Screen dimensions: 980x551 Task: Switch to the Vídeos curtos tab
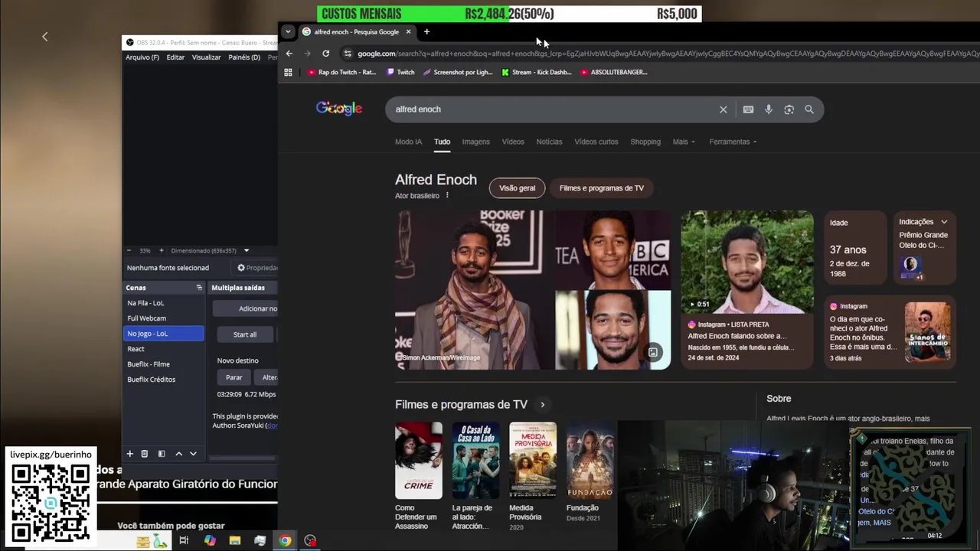pyautogui.click(x=596, y=142)
